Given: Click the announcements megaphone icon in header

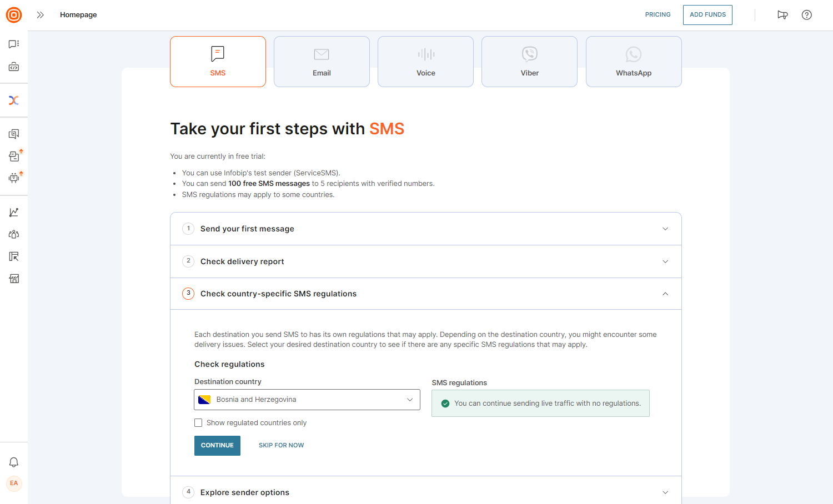Looking at the screenshot, I should [x=782, y=15].
